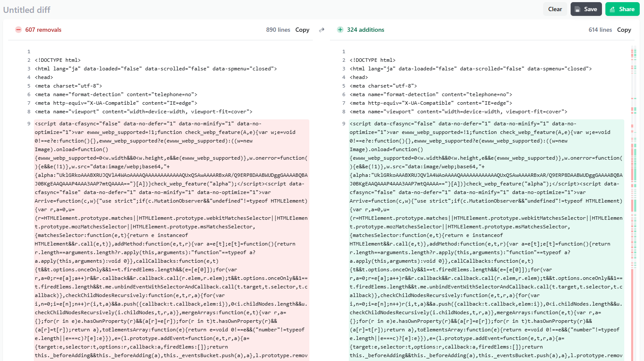
Task: Click the green plus additions icon
Action: coord(340,30)
